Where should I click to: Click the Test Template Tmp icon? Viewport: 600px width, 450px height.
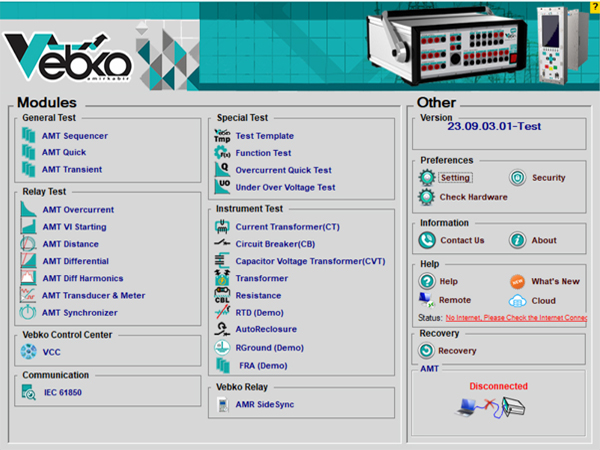click(222, 136)
